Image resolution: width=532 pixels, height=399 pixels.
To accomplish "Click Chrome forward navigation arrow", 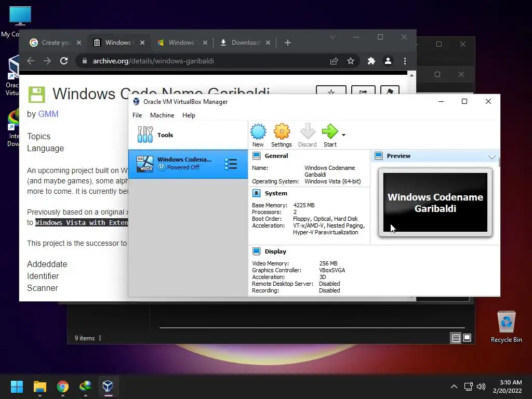I will [47, 61].
